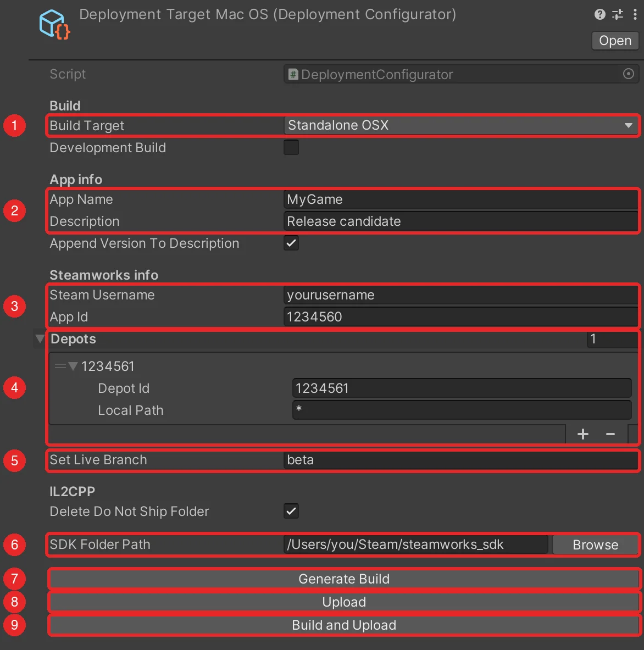Click the Delete Do Not Ship Folder label
The width and height of the screenshot is (644, 650).
[x=129, y=512]
